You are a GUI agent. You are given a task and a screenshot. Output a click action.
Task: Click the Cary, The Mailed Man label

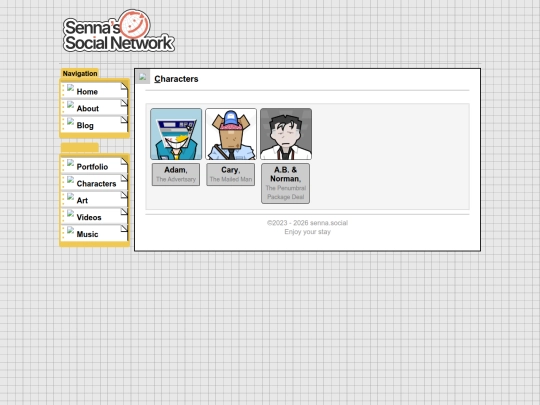[231, 175]
